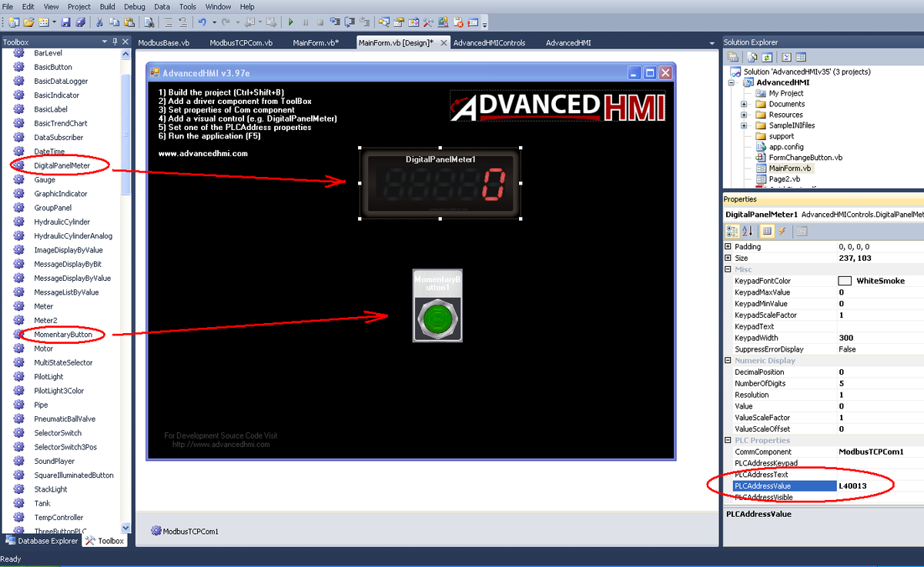
Task: Collapse the PLC Properties category
Action: tap(728, 440)
